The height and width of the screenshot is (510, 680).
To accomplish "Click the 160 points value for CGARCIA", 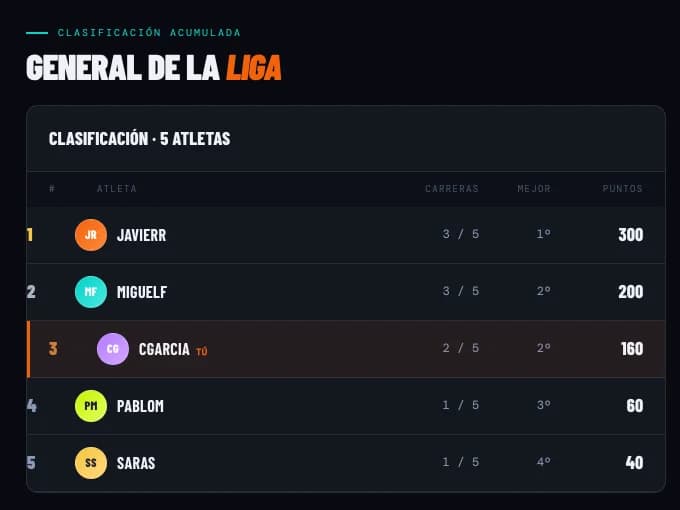I will [x=632, y=349].
